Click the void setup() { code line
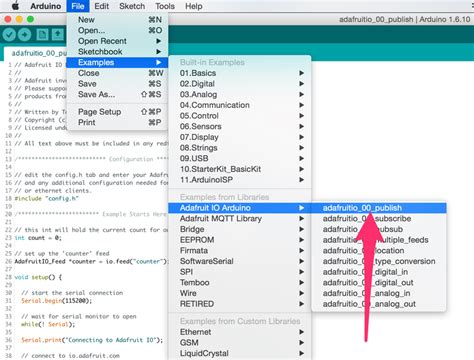Viewport: 474px width, 360px height. [x=38, y=277]
